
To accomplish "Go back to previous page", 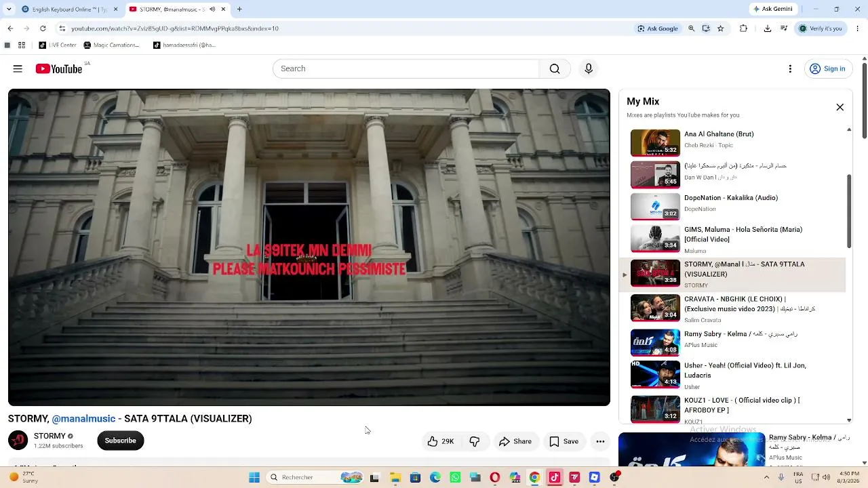I will pos(10,28).
